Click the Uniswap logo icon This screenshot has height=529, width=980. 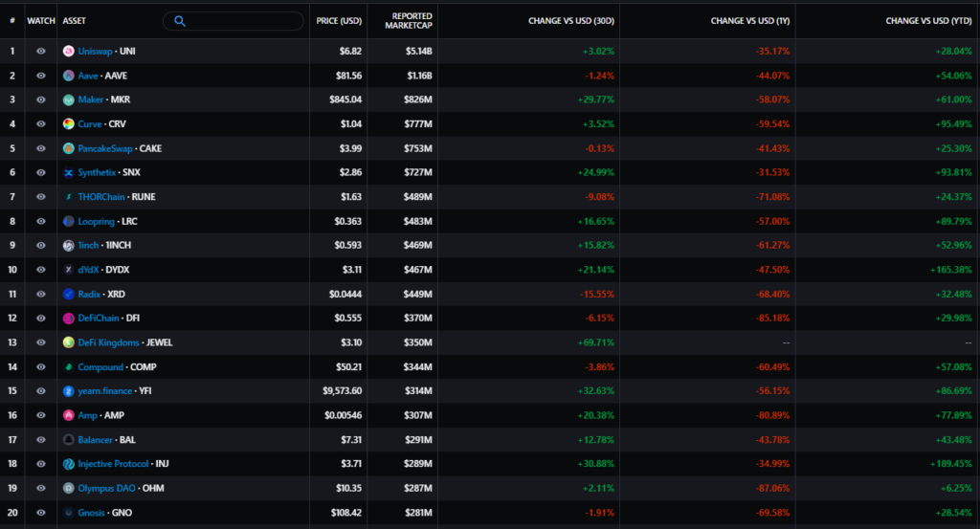[69, 51]
